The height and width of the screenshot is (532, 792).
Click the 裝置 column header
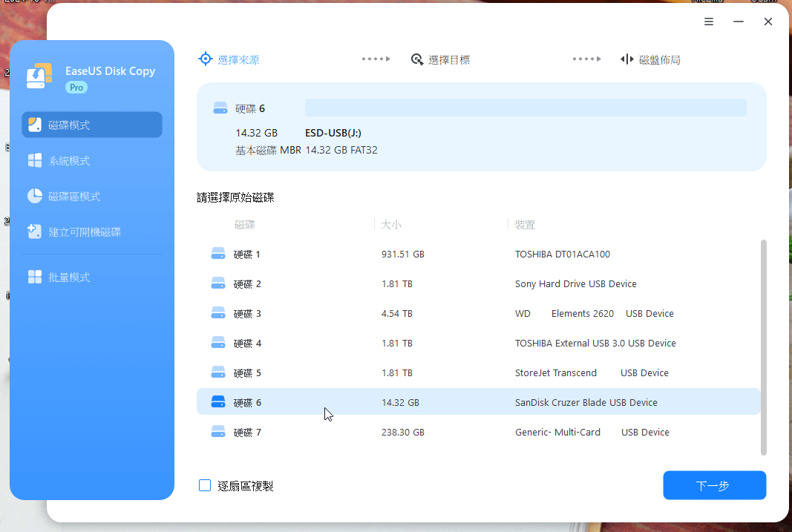coord(525,225)
